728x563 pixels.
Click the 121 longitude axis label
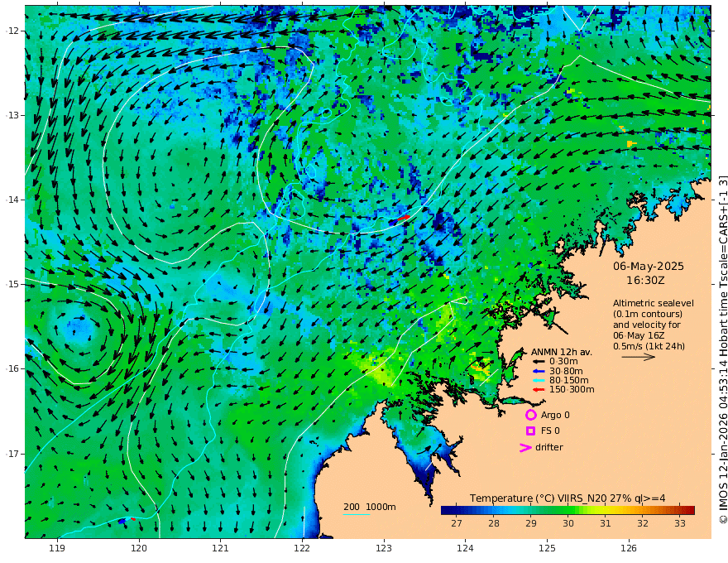click(x=220, y=549)
